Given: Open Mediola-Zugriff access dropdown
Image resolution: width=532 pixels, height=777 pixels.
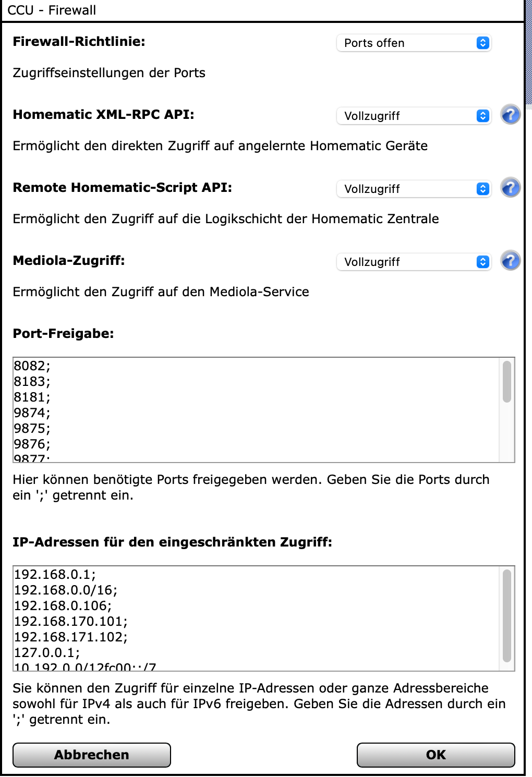Looking at the screenshot, I should click(x=414, y=262).
